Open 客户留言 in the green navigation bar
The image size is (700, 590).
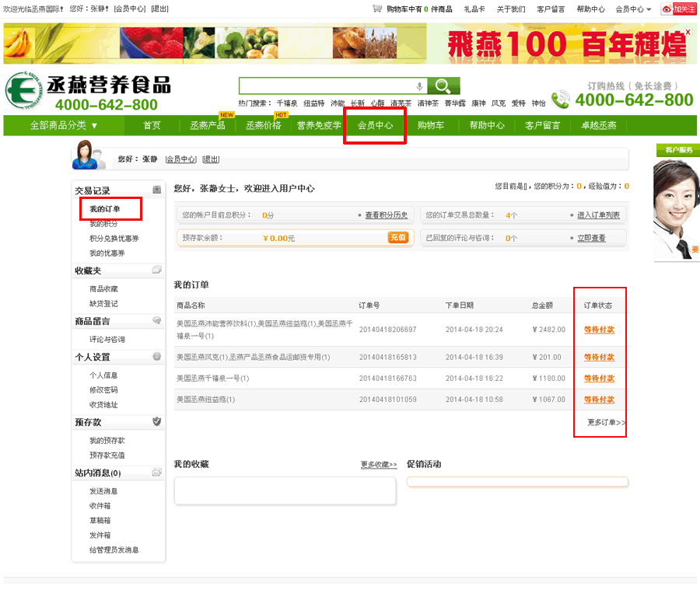(x=542, y=125)
